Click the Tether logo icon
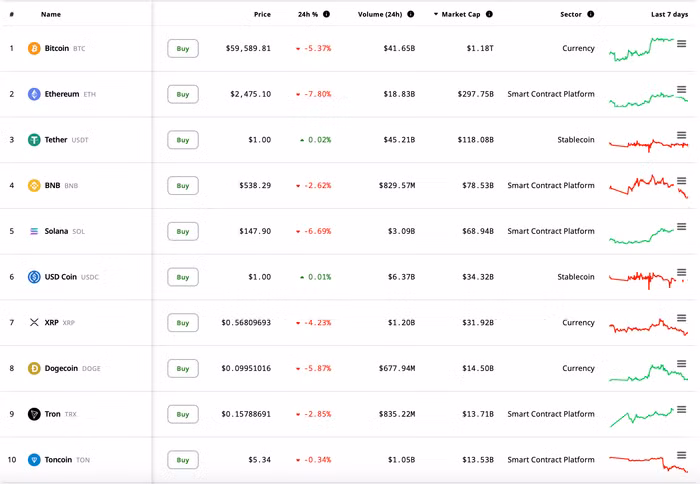 34,140
